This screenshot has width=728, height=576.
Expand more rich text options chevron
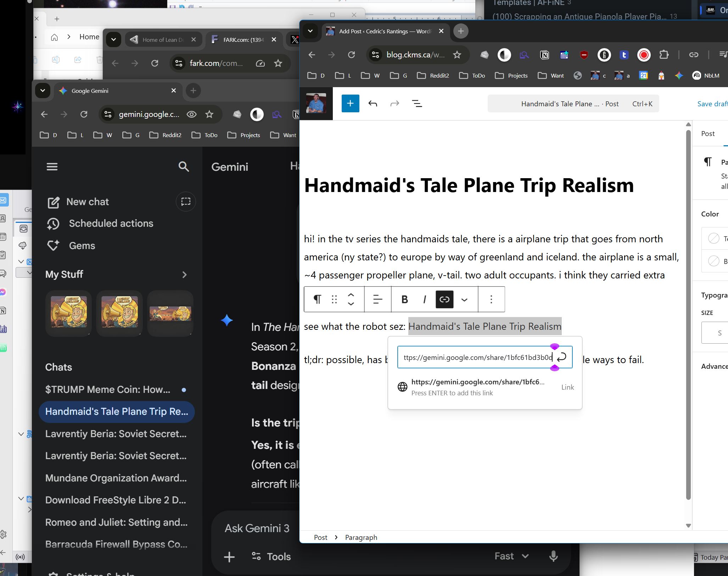[x=464, y=300]
